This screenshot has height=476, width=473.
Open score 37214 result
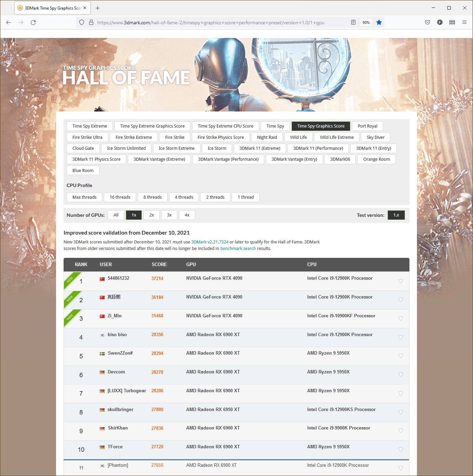157,279
